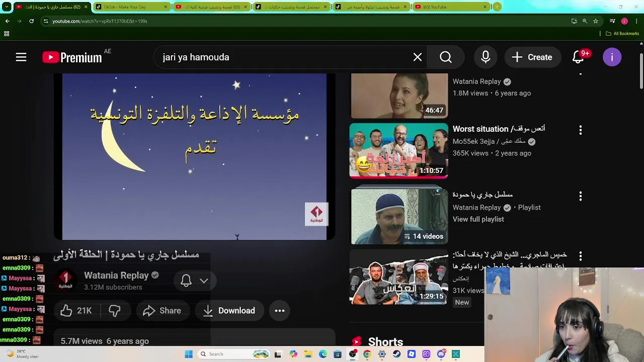Open the Worst situation video thumbnail
644x362 pixels.
point(398,151)
